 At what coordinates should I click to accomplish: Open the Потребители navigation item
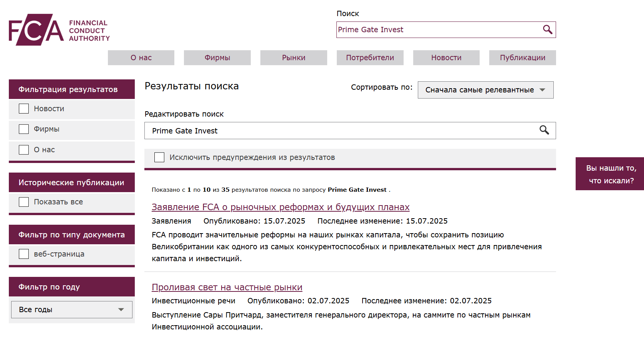tap(370, 58)
